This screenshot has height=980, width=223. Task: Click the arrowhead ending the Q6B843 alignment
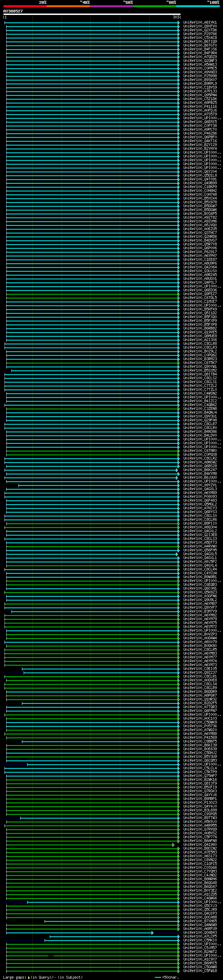coord(153,933)
